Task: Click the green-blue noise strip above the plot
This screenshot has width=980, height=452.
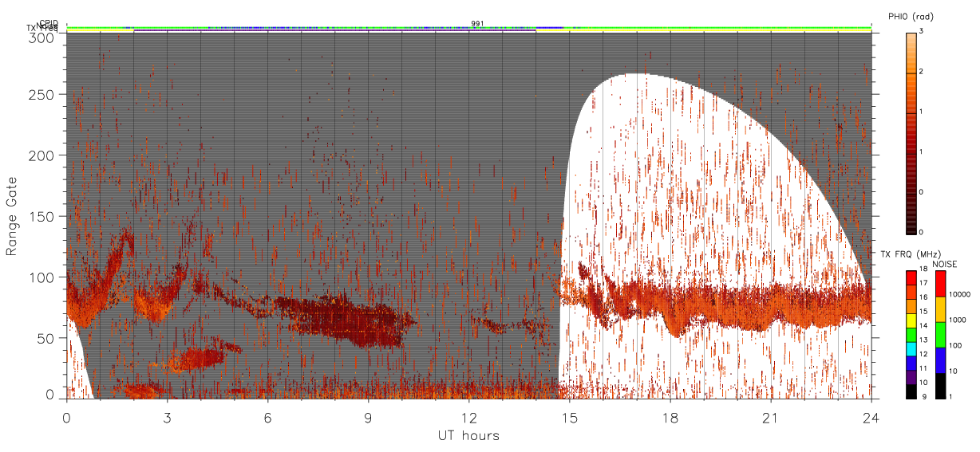Action: point(468,28)
